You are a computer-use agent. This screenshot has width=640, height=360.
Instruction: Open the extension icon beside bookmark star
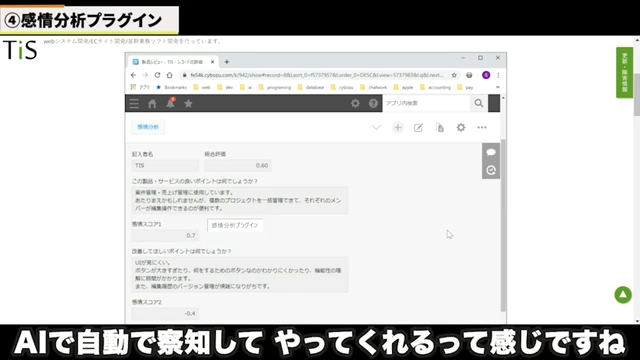(x=469, y=75)
